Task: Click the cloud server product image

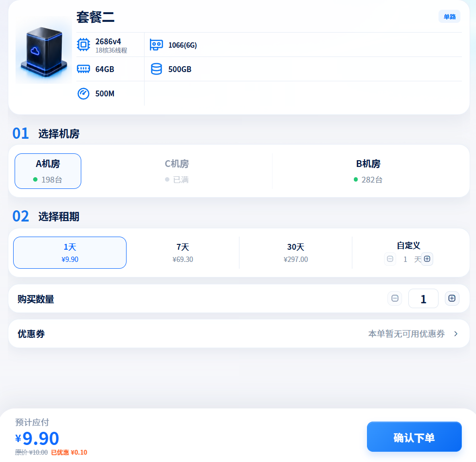Action: click(x=44, y=50)
